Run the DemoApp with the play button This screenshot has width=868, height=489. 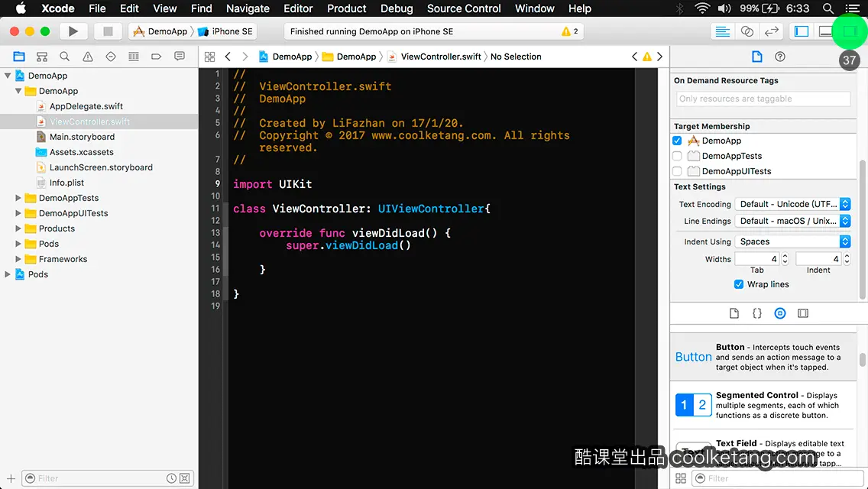click(73, 31)
